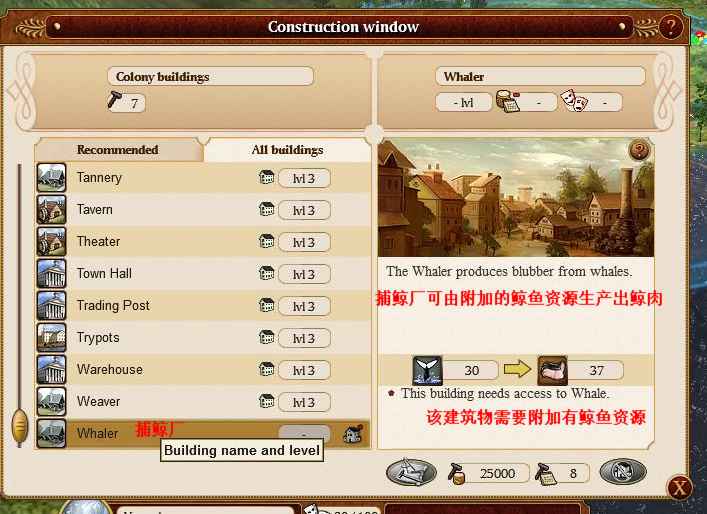Screen dimensions: 707x514
Task: Click the Whaler town illustration
Action: click(x=516, y=197)
